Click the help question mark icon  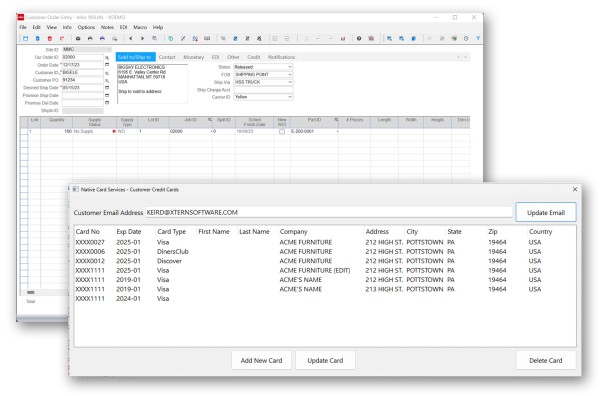point(359,39)
